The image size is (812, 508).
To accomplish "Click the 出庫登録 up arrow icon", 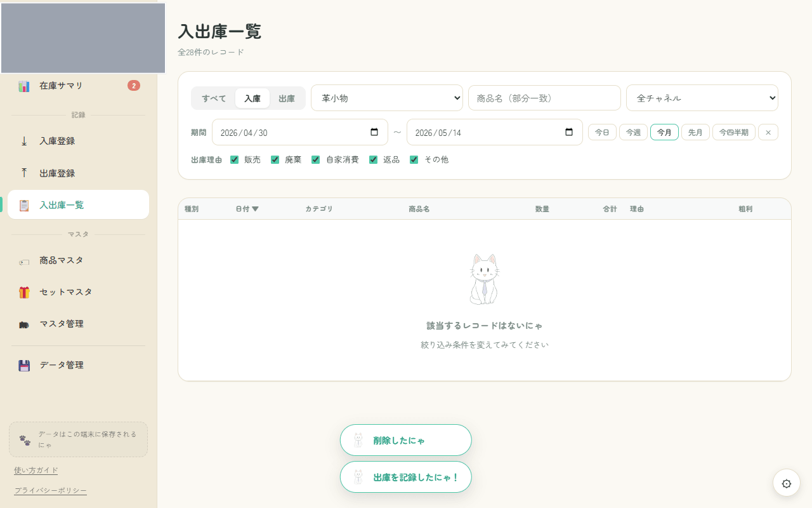I will (24, 173).
